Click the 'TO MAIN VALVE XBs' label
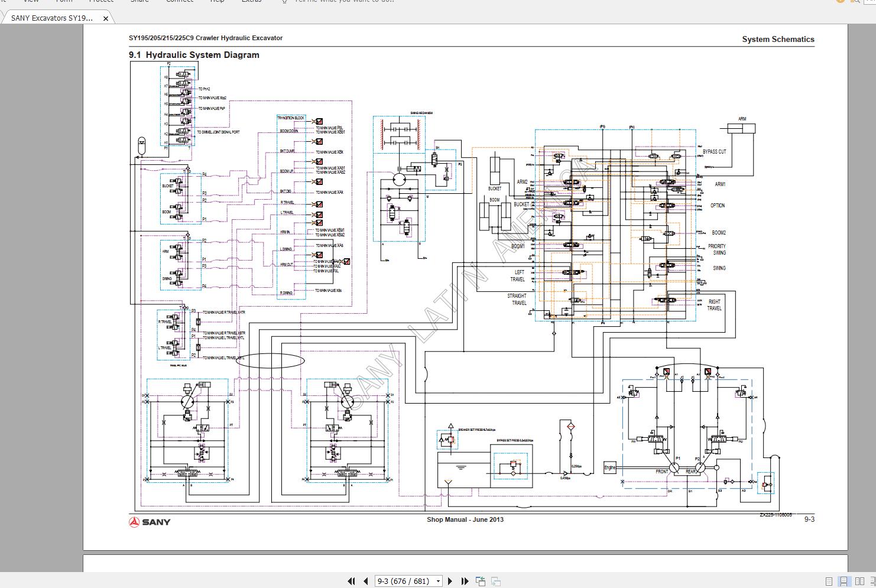876x588 pixels. tap(328, 291)
